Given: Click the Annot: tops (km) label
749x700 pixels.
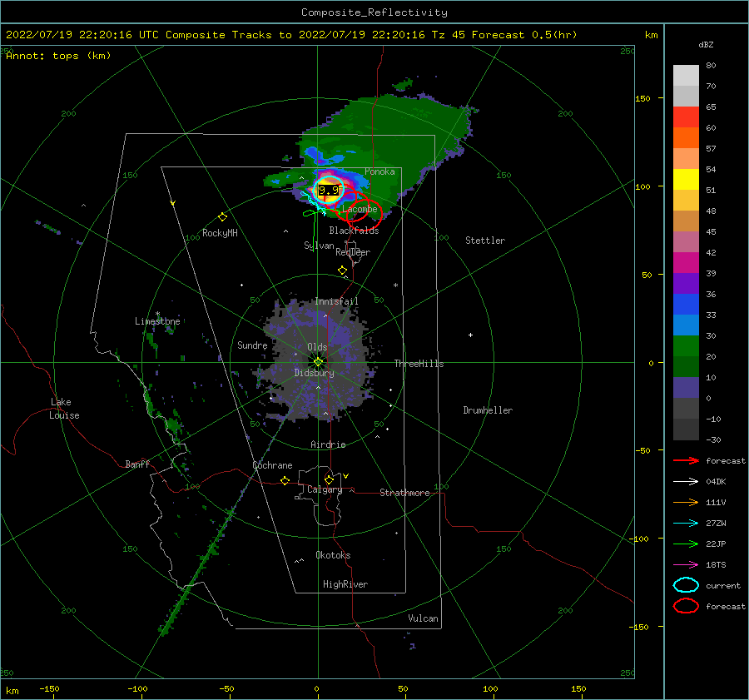Looking at the screenshot, I should pyautogui.click(x=58, y=56).
